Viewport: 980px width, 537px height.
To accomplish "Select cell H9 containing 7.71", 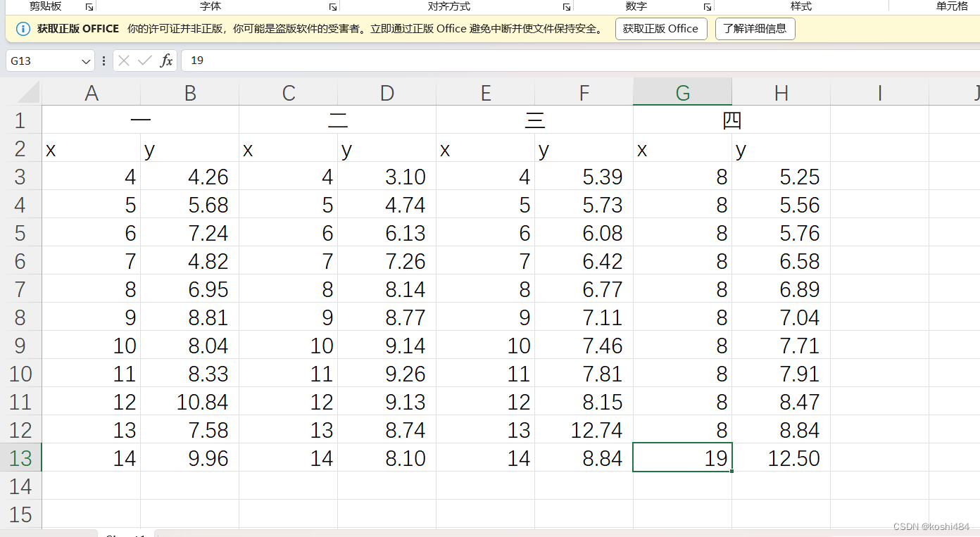I will (781, 346).
